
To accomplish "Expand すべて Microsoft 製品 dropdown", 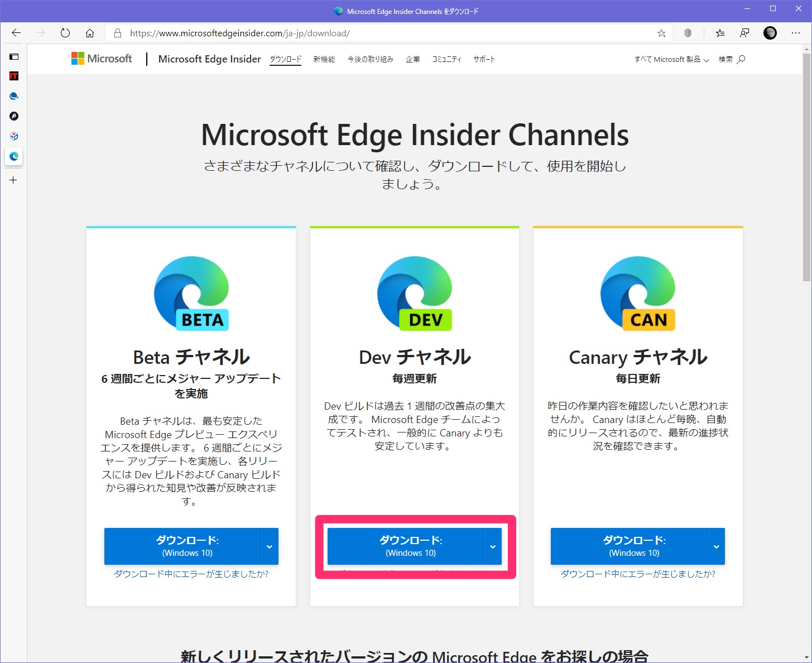I will tap(671, 59).
